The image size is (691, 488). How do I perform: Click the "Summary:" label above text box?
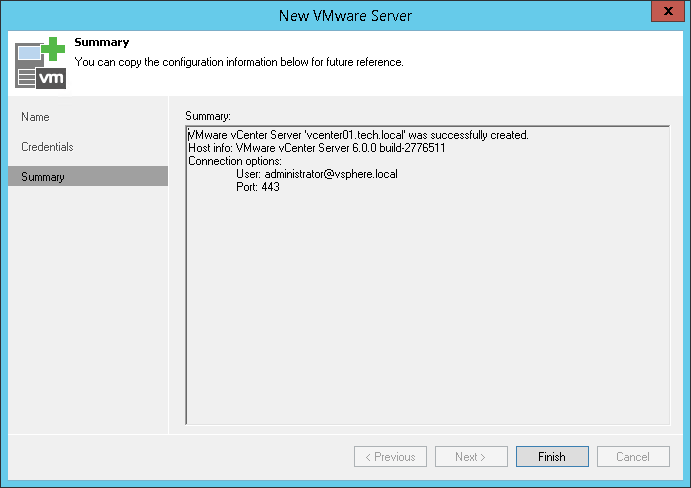(208, 117)
